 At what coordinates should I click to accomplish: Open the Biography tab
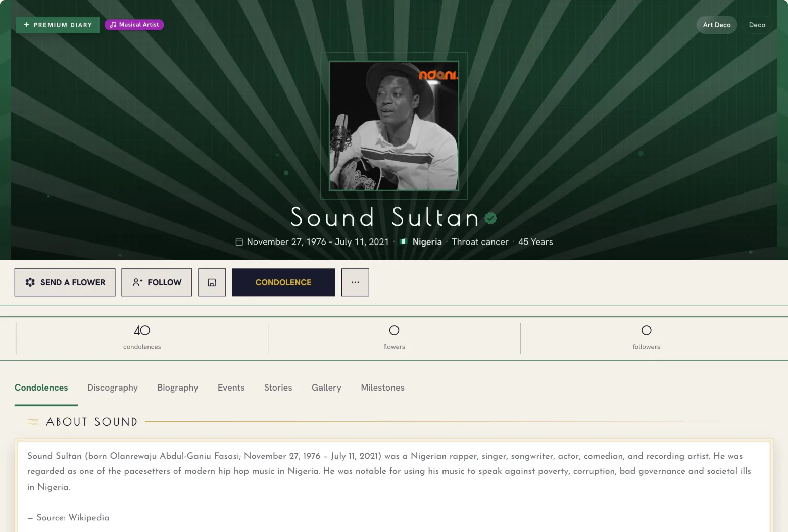(x=178, y=388)
